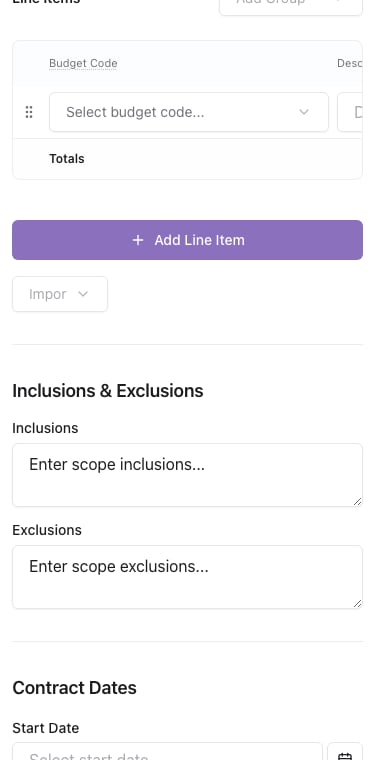Open the calendar picker beside Start Date

click(x=345, y=752)
